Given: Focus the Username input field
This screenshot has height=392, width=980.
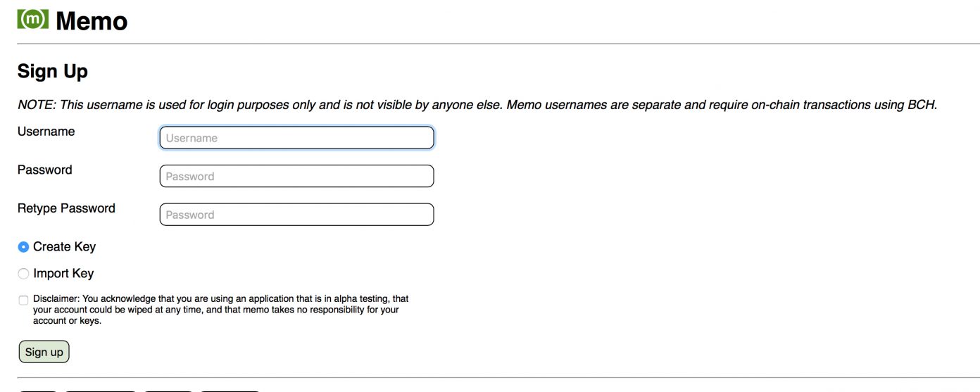Looking at the screenshot, I should (x=296, y=138).
